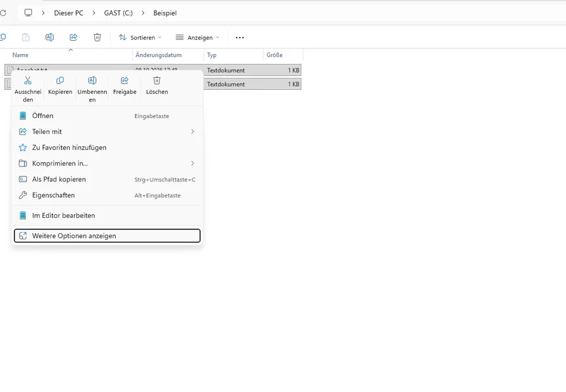Screen dimensions: 566x392
Task: Choose Im Editor bearbeiten
Action: click(x=107, y=215)
